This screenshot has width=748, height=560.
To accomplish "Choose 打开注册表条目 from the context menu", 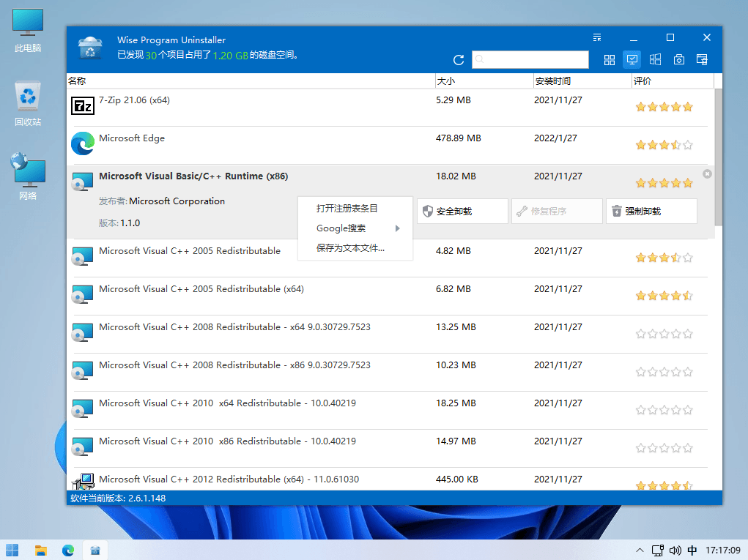I will (347, 209).
